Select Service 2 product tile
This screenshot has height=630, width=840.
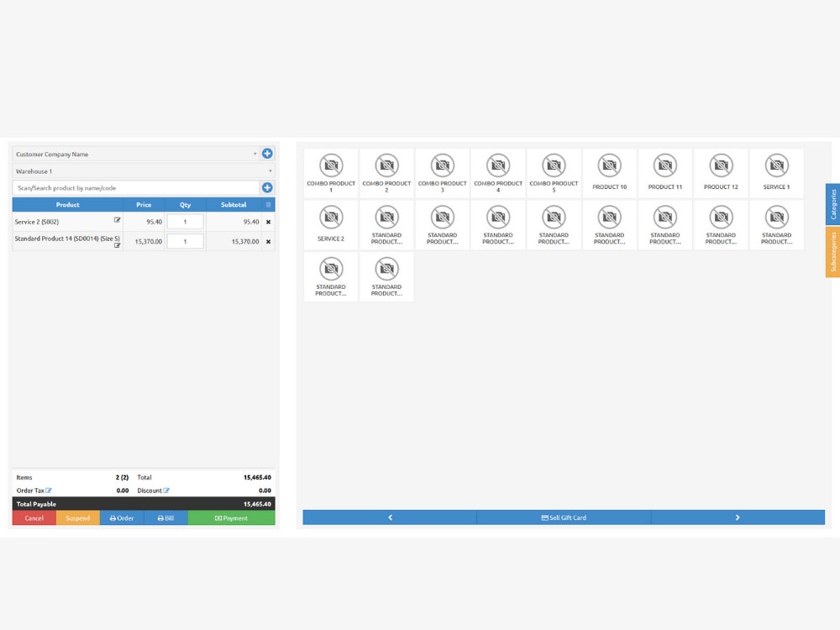click(331, 225)
